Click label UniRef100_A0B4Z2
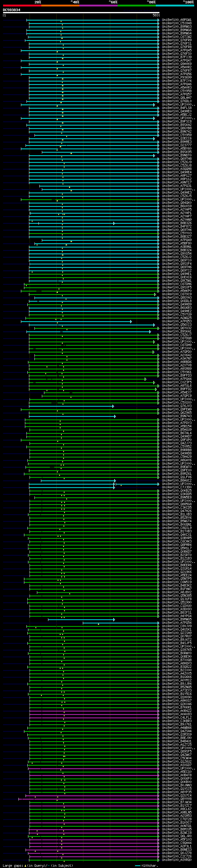This screenshot has width=197, height=868. 176,711
